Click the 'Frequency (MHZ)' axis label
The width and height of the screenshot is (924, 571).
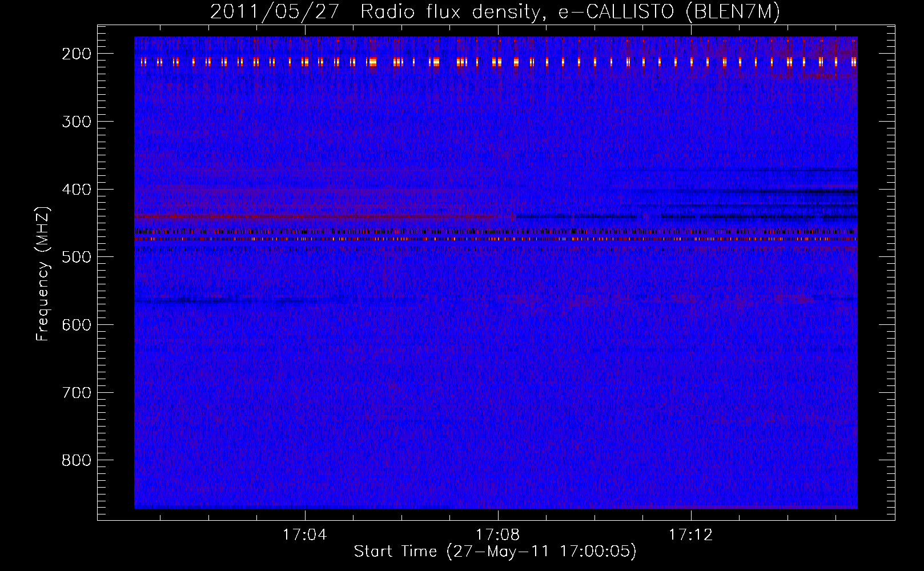[43, 274]
